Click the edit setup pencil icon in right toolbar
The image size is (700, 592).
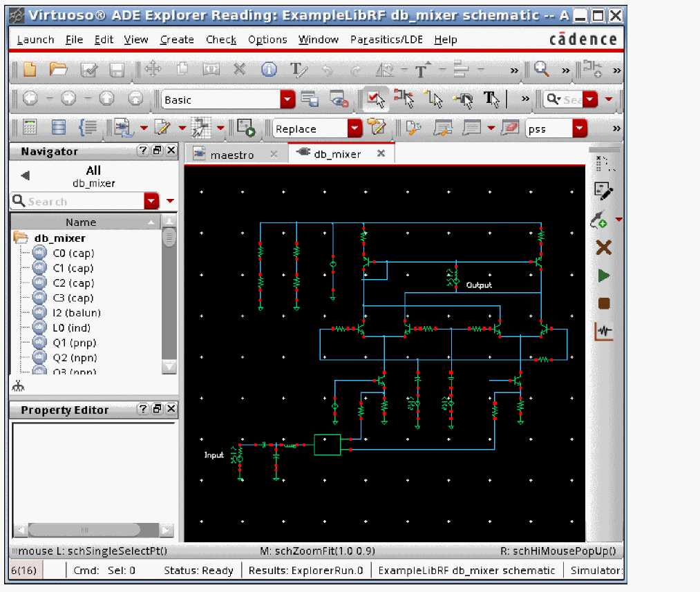tap(603, 191)
